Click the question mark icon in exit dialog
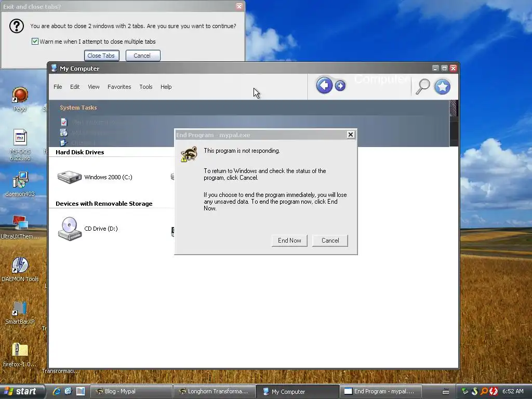 (16, 26)
